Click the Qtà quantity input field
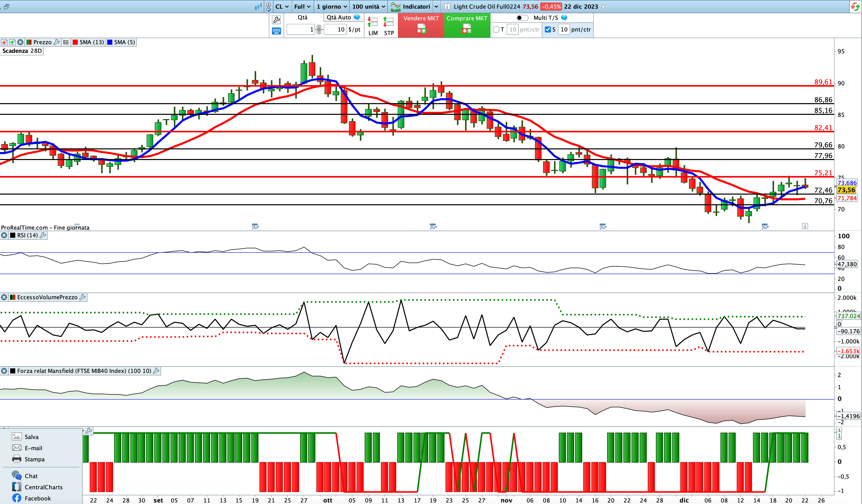862x504 pixels. 301,29
